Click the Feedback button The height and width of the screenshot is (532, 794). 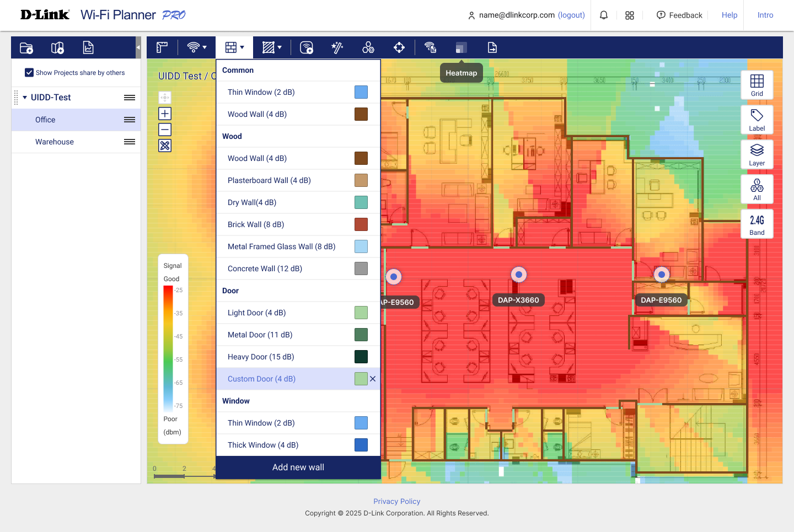coord(679,15)
